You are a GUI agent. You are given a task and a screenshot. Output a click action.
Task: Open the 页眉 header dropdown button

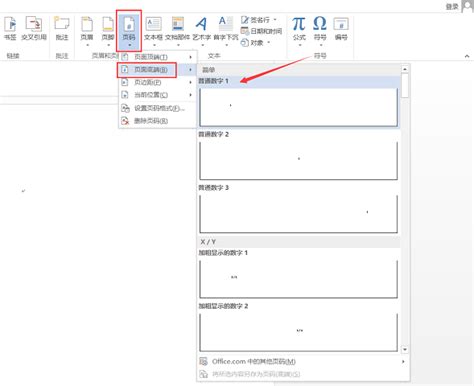[x=87, y=32]
